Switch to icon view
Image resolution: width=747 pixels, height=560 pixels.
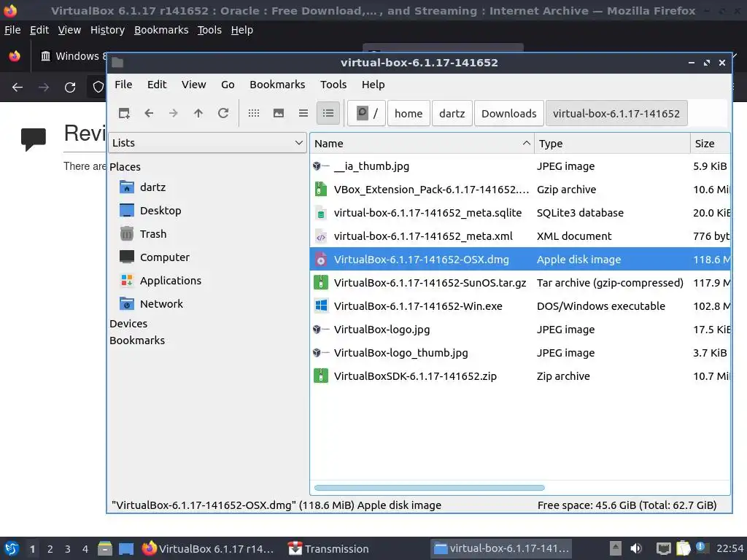pos(254,113)
